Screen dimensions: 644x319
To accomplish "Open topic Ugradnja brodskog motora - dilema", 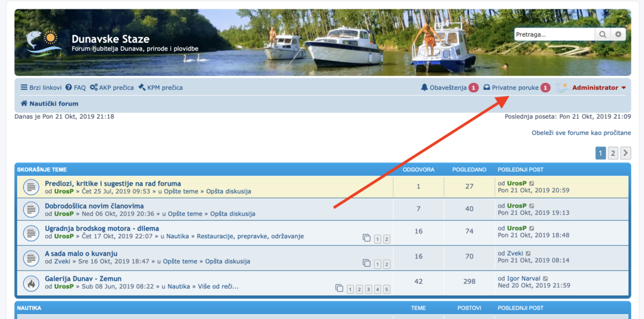I will [102, 229].
